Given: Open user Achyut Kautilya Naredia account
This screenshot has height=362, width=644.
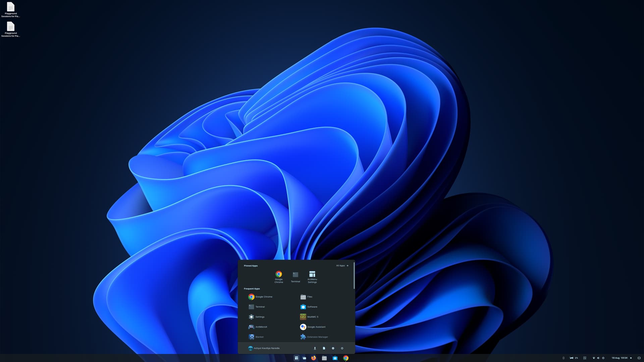Looking at the screenshot, I should [264, 348].
